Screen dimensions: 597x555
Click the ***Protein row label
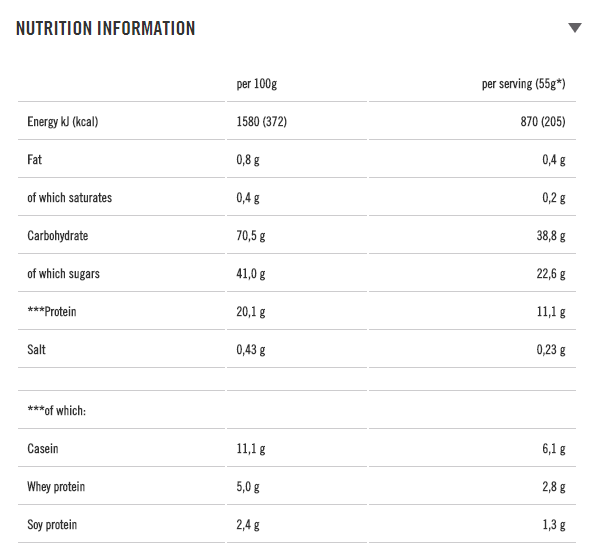tap(52, 312)
